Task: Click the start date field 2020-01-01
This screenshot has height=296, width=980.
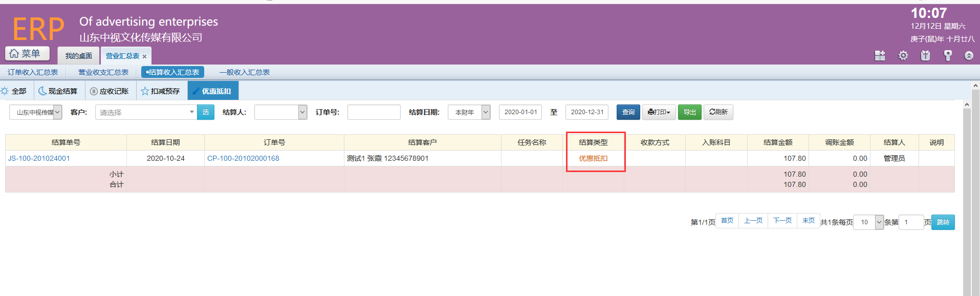Action: (x=520, y=112)
